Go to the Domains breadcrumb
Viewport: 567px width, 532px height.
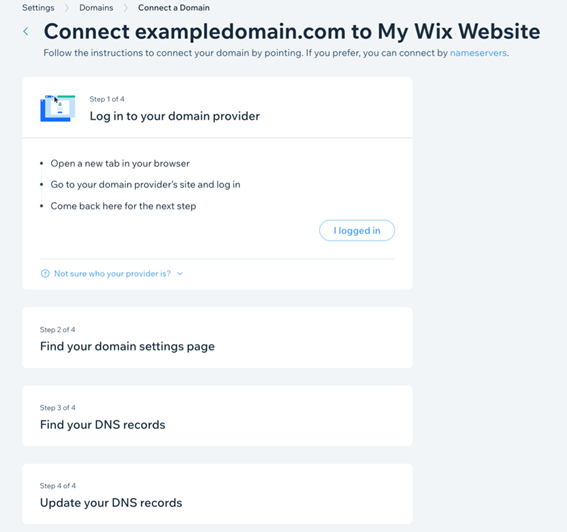coord(96,8)
